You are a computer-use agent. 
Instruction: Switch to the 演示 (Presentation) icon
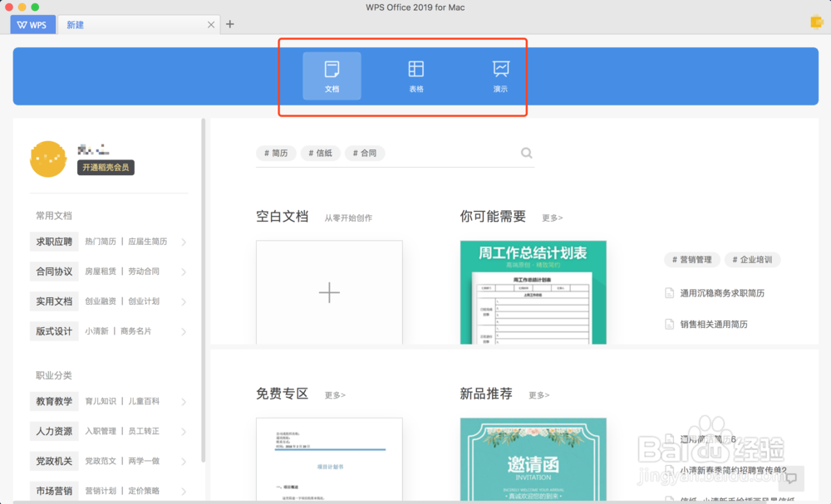tap(499, 76)
